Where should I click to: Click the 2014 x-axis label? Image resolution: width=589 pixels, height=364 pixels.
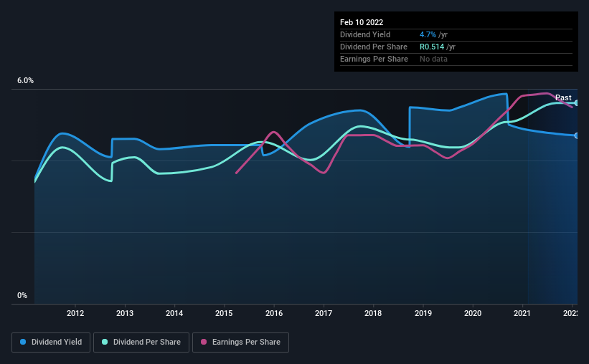[x=174, y=313]
